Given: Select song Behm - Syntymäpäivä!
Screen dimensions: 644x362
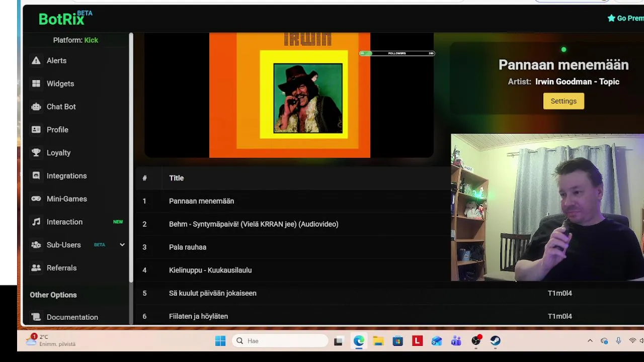Looking at the screenshot, I should (x=254, y=224).
